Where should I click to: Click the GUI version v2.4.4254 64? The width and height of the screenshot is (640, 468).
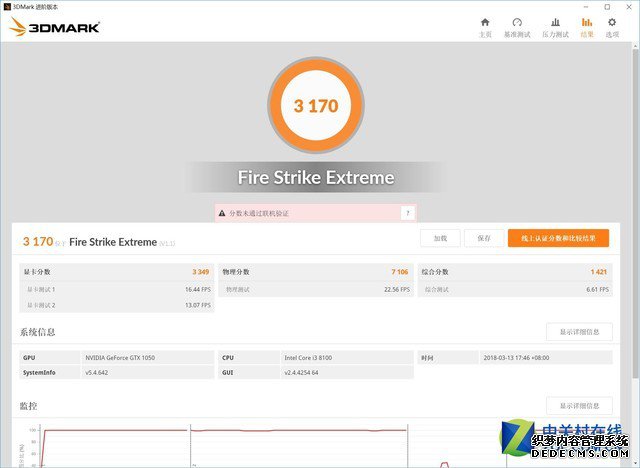[x=301, y=373]
